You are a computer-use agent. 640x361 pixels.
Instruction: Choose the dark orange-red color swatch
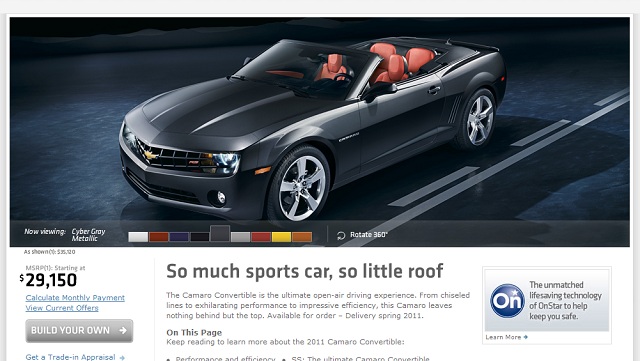click(159, 237)
